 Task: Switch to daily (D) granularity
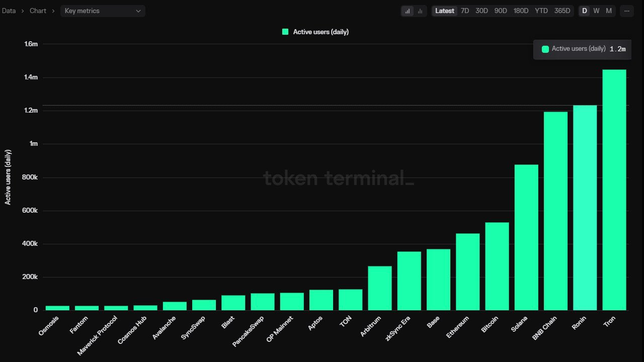[585, 11]
